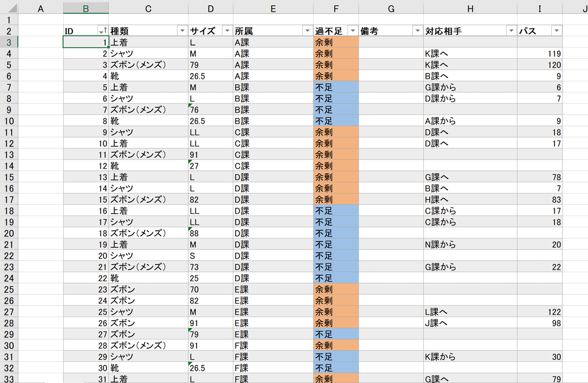Click the ID cell with value 1
Image resolution: width=588 pixels, height=383 pixels.
pyautogui.click(x=86, y=42)
